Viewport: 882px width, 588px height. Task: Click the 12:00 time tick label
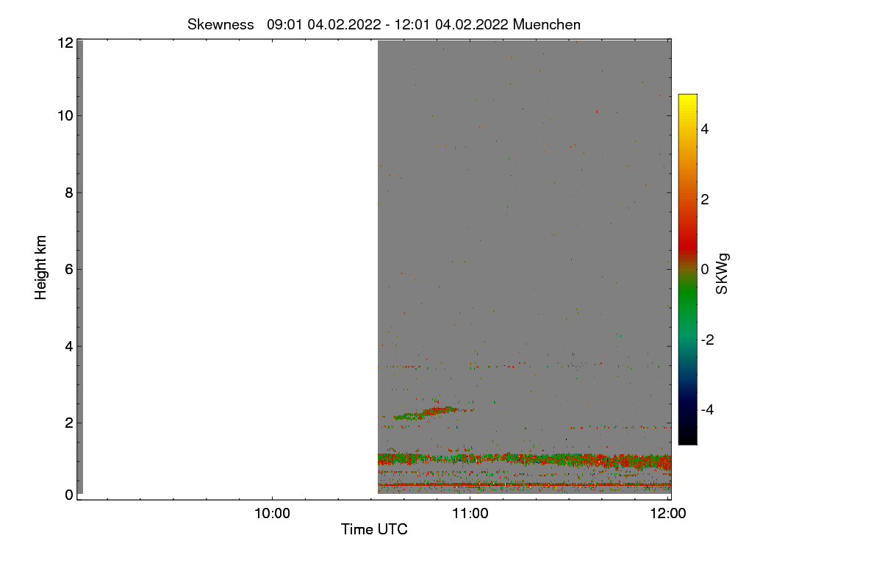[x=668, y=514]
